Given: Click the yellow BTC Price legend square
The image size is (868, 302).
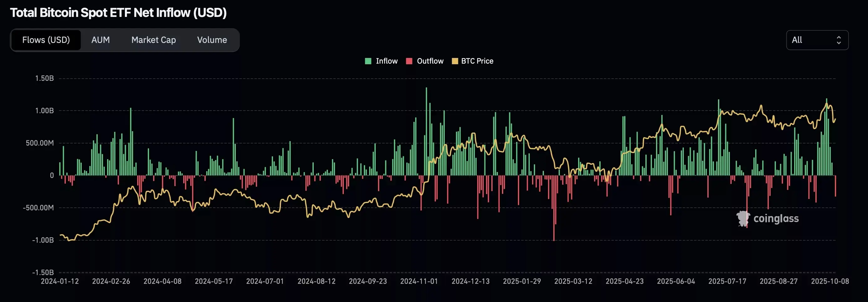Looking at the screenshot, I should click(x=455, y=61).
